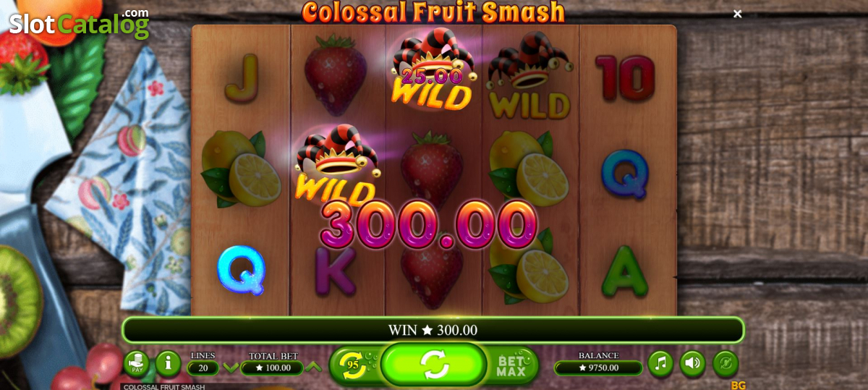
Task: Mute the sound with the speaker icon
Action: [x=692, y=363]
